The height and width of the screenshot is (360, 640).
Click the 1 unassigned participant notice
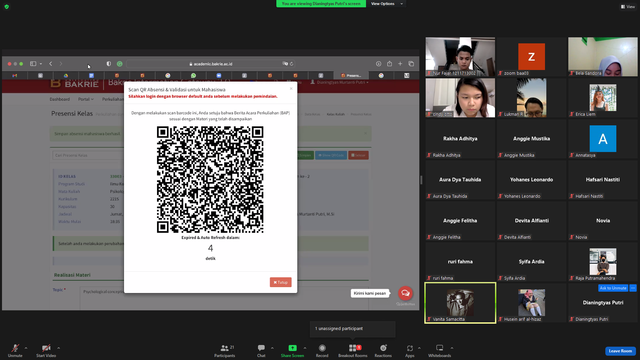353,329
